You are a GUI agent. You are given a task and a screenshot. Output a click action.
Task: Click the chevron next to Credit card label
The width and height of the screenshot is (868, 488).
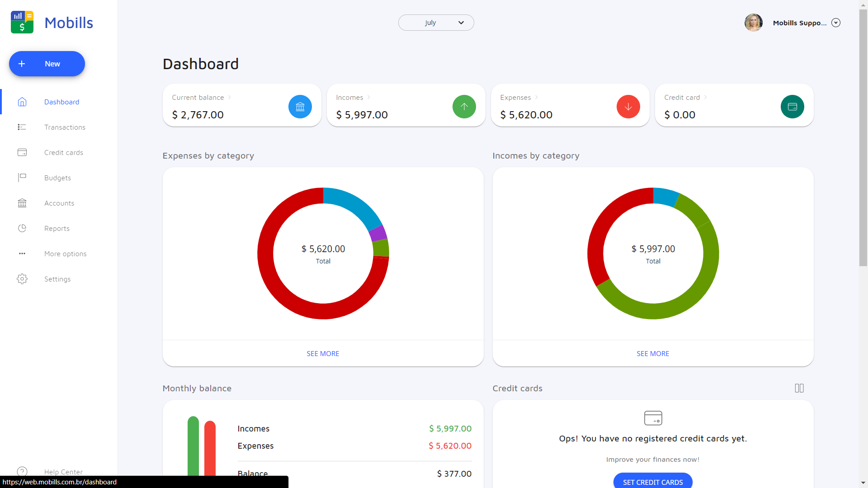[x=705, y=97]
